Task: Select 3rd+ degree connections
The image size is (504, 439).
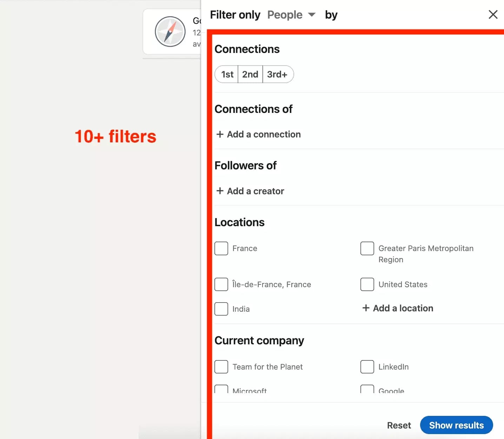Action: (277, 74)
